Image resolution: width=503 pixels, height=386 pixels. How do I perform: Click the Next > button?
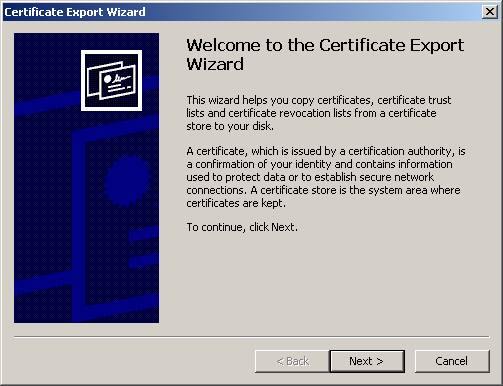click(367, 361)
